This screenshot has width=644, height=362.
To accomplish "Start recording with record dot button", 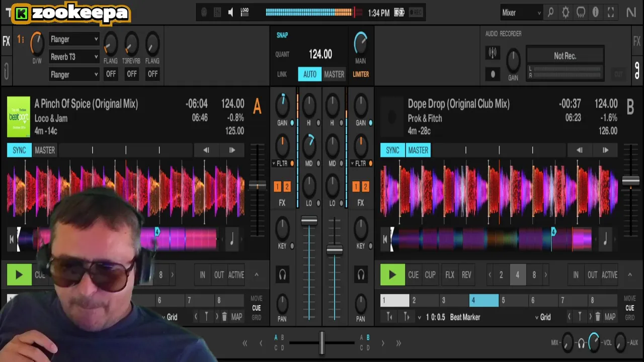I will coord(493,74).
